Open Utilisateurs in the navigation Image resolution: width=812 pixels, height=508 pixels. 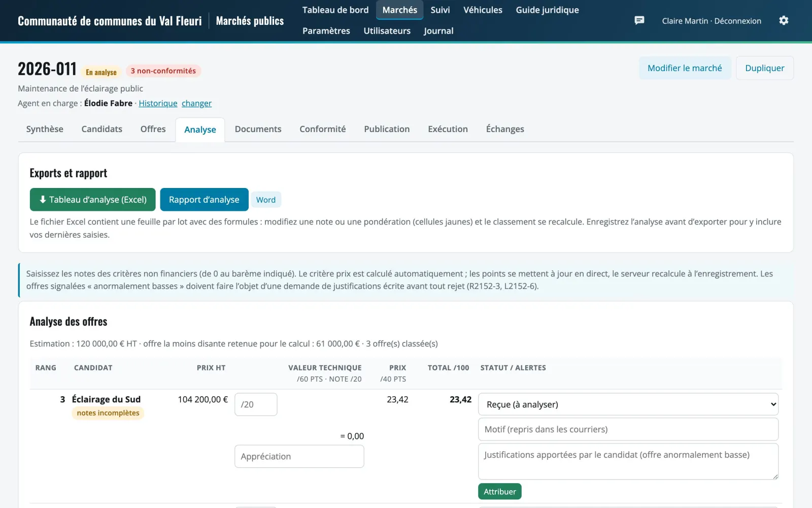pyautogui.click(x=387, y=31)
